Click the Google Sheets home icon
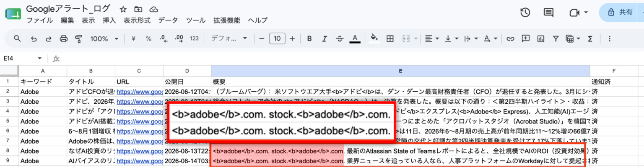This screenshot has height=167, width=644. 13,14
